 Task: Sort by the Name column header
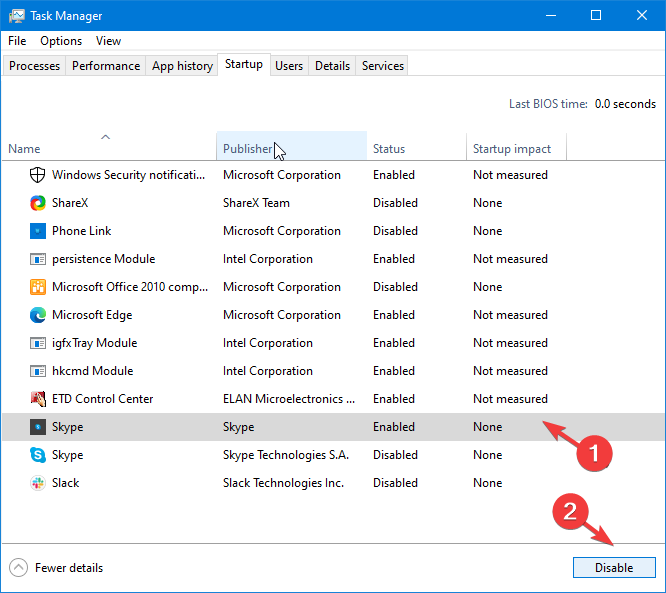coord(109,146)
